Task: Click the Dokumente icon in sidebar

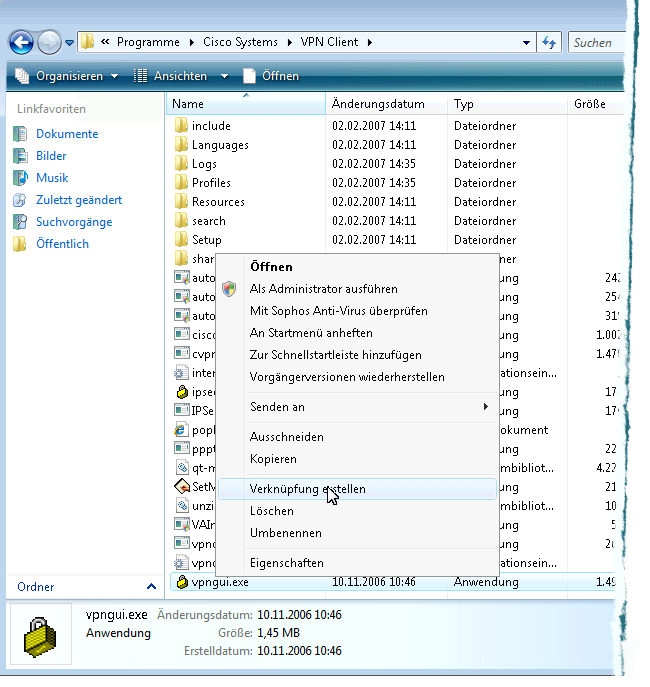Action: [x=21, y=134]
